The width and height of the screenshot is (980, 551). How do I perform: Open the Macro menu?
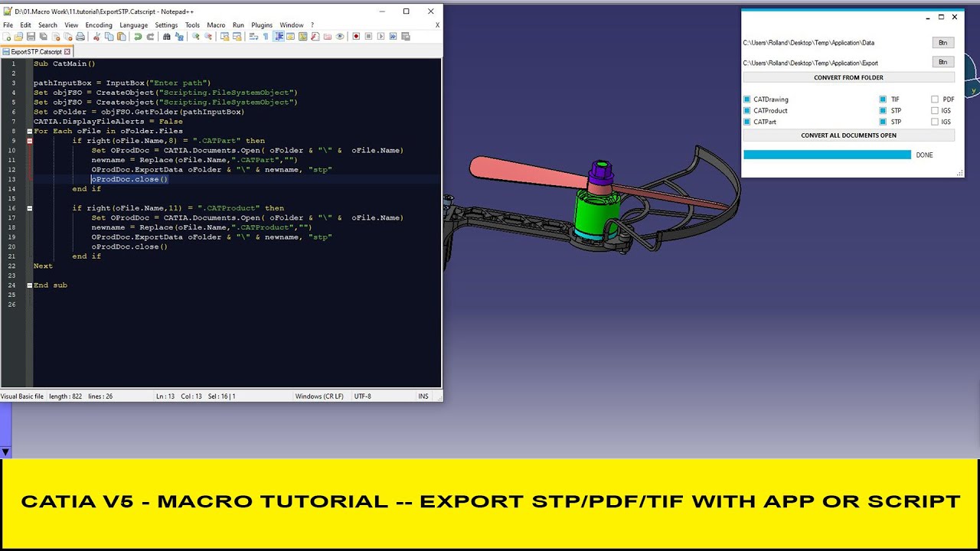pyautogui.click(x=216, y=25)
